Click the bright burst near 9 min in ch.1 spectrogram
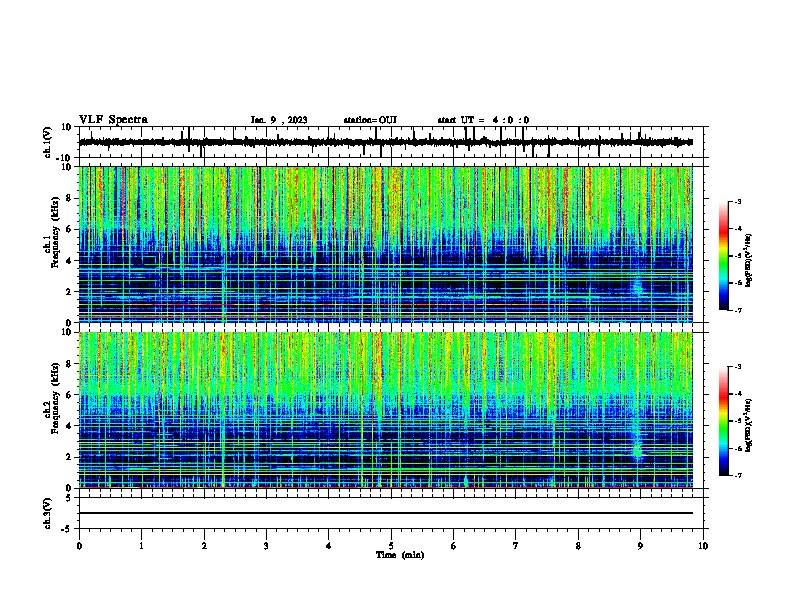 [637, 287]
